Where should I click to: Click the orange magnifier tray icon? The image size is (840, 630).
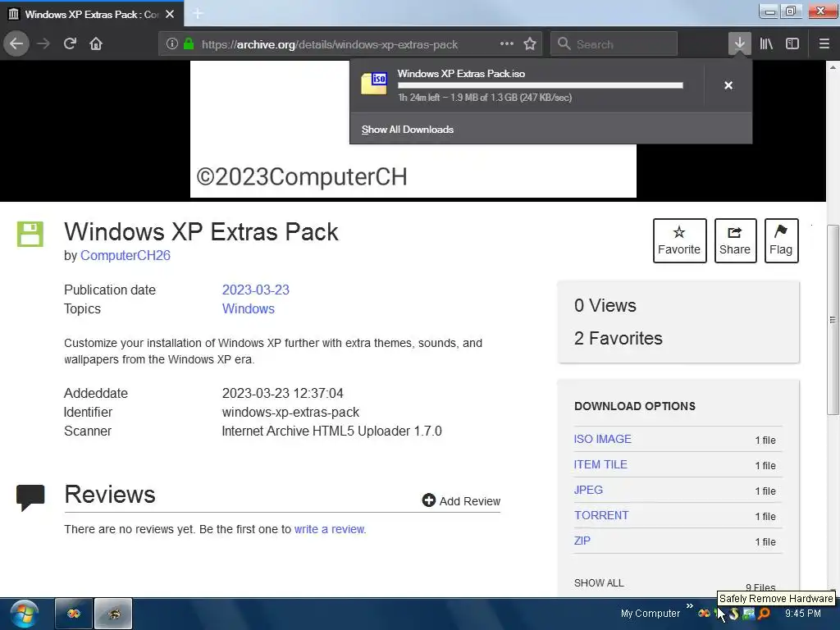(x=764, y=614)
